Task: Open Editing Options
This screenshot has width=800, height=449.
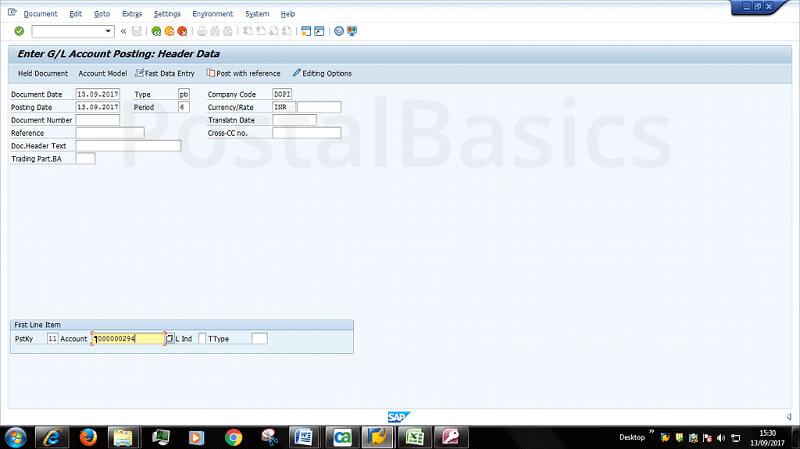Action: pos(322,73)
